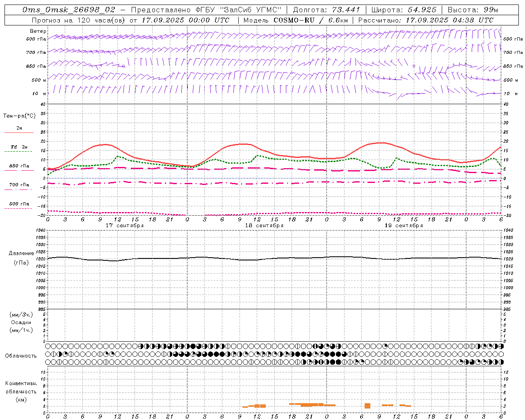525x420 pixels.
Task: Click the 19 сентября date label
Action: (403, 226)
